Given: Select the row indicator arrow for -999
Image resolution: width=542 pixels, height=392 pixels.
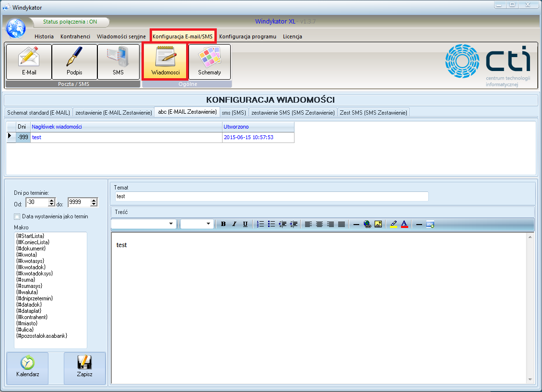Looking at the screenshot, I should pos(11,137).
